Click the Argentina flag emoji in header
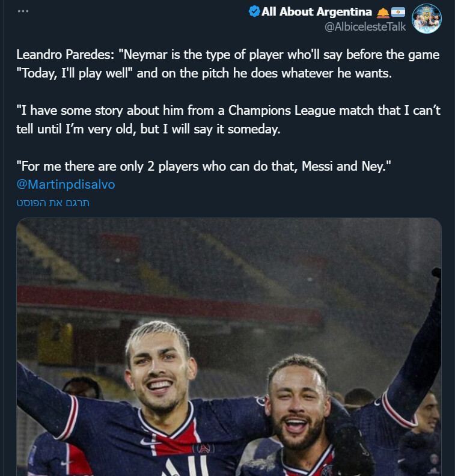Image resolution: width=455 pixels, height=476 pixels. [x=398, y=12]
